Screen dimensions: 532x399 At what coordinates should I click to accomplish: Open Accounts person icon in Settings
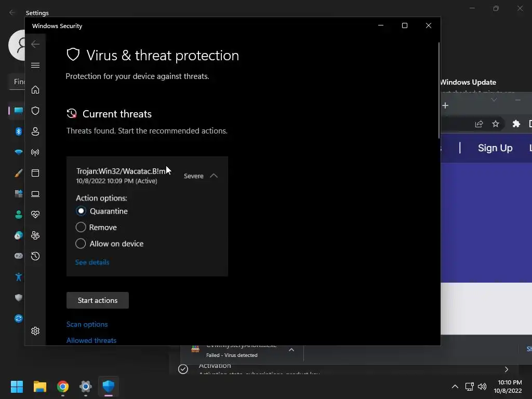pyautogui.click(x=19, y=215)
